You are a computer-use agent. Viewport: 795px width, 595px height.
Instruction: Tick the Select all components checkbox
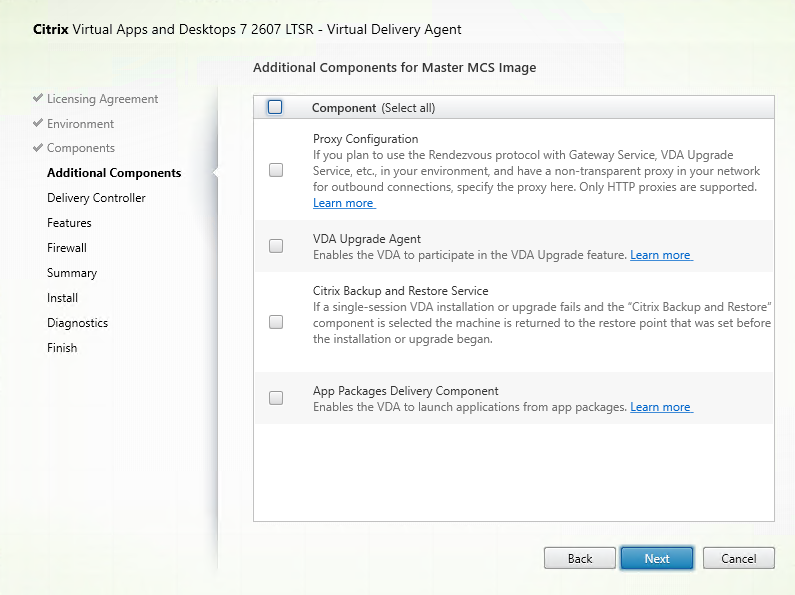tap(275, 107)
